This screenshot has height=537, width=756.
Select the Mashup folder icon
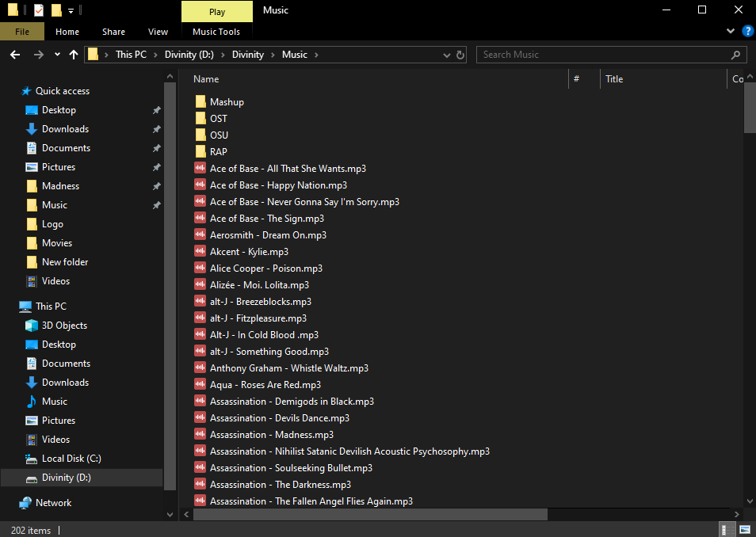point(200,101)
